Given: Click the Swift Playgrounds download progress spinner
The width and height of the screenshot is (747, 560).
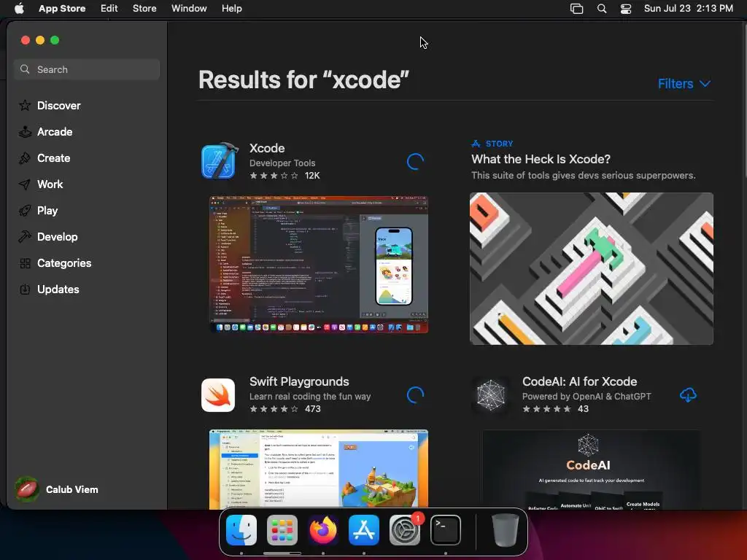Looking at the screenshot, I should [x=415, y=394].
